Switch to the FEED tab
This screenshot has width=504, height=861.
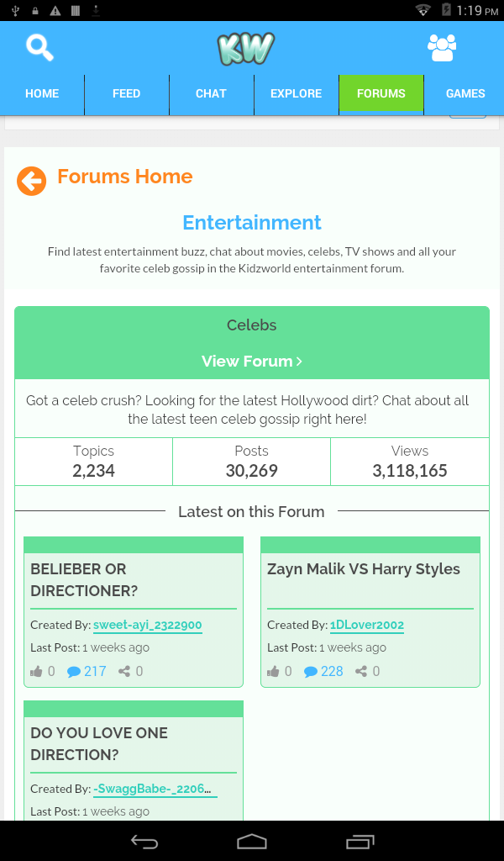click(x=127, y=94)
